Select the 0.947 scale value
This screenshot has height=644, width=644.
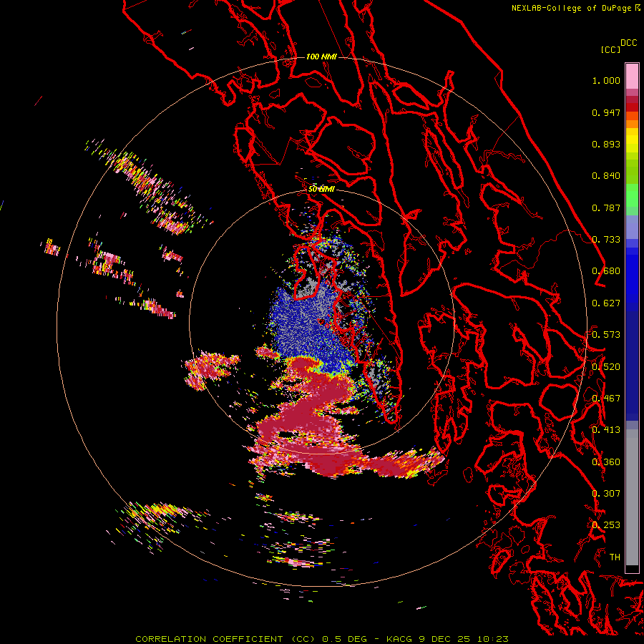point(606,112)
